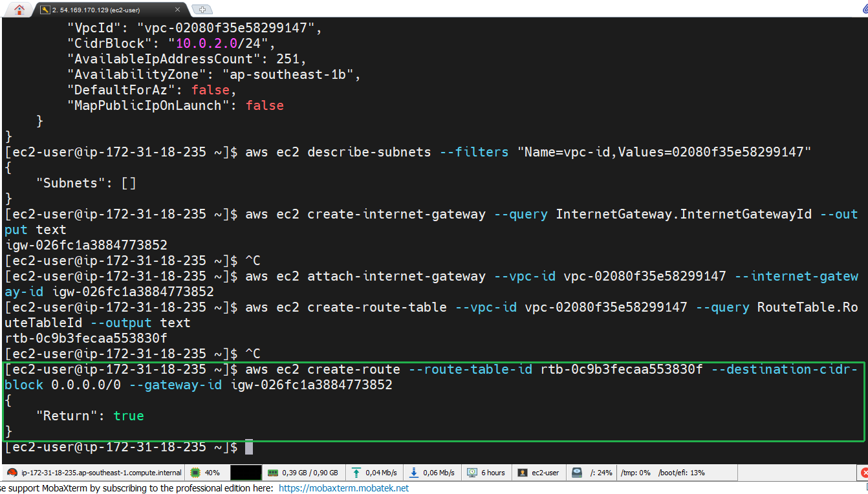Click the '/tmp: 0%' status entry
This screenshot has height=494, width=868.
coord(635,473)
